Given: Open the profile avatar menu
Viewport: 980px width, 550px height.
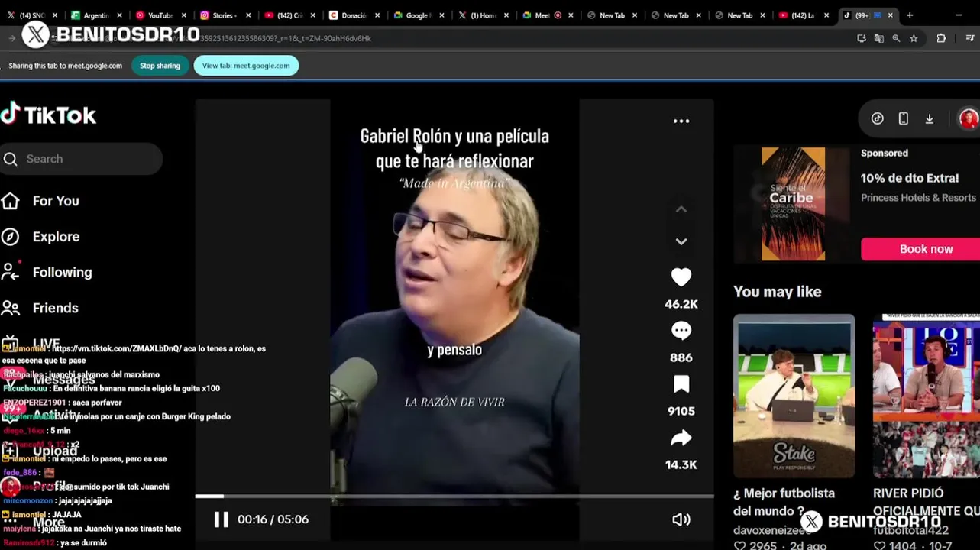Looking at the screenshot, I should pos(969,118).
